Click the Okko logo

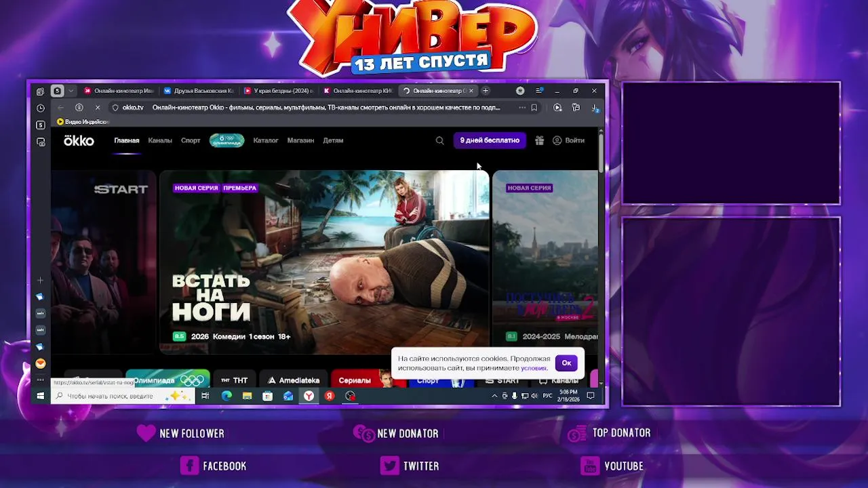pos(79,140)
